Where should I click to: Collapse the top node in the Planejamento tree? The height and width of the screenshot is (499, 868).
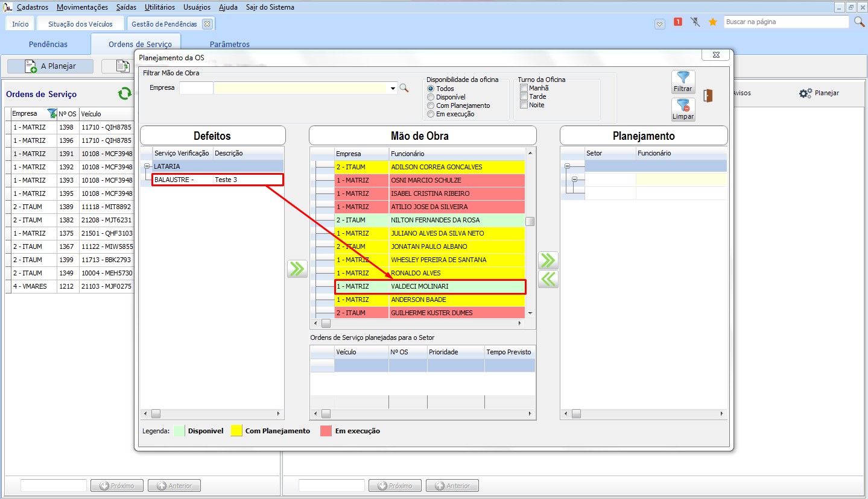[567, 166]
